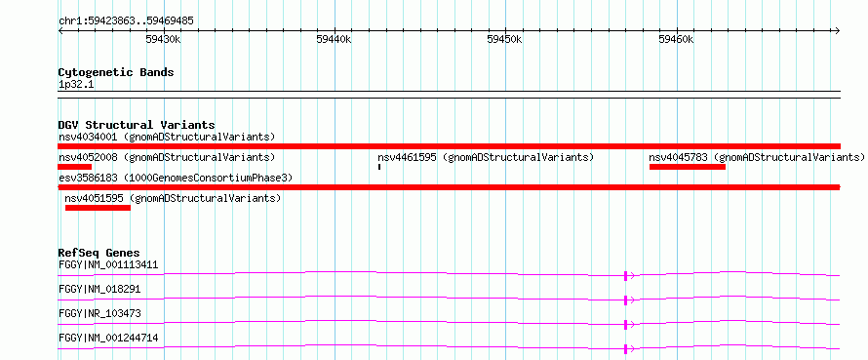Click the 59430k ruler tick label

(x=163, y=39)
